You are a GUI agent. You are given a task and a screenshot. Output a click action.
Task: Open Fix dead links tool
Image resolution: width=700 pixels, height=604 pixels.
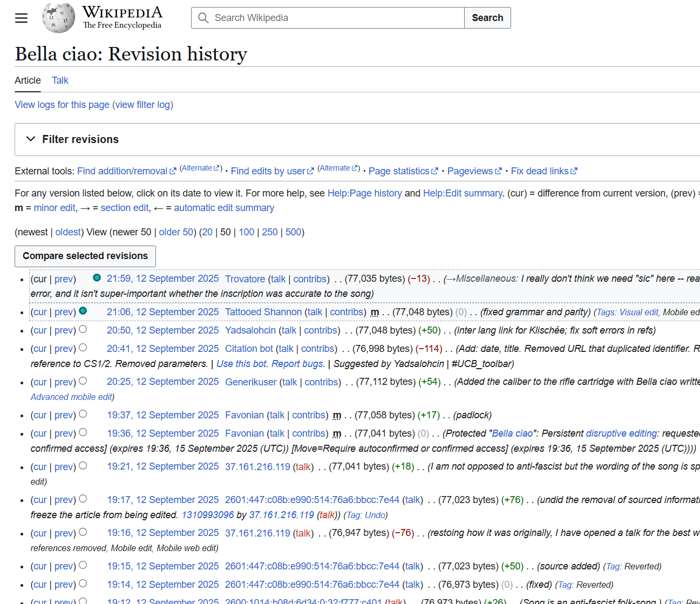click(x=544, y=171)
